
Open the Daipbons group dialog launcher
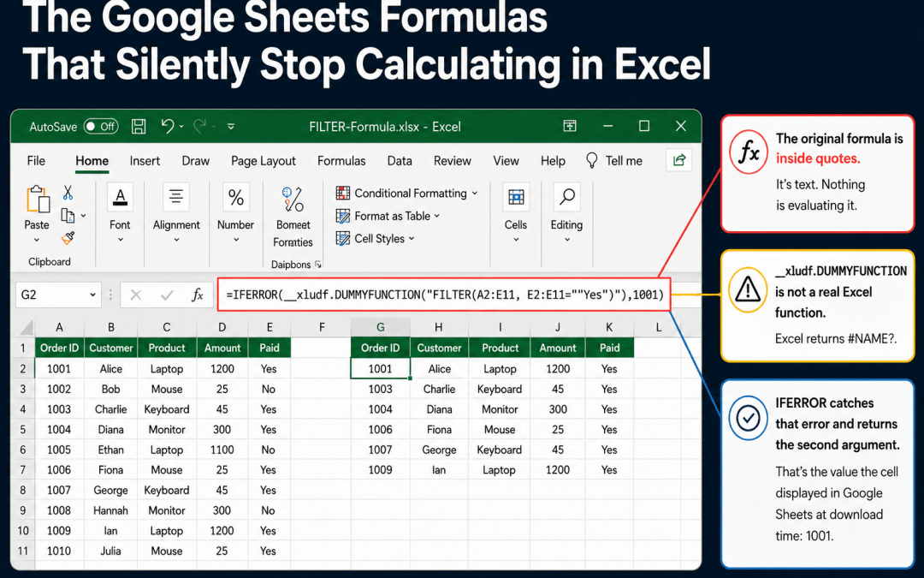pyautogui.click(x=318, y=265)
